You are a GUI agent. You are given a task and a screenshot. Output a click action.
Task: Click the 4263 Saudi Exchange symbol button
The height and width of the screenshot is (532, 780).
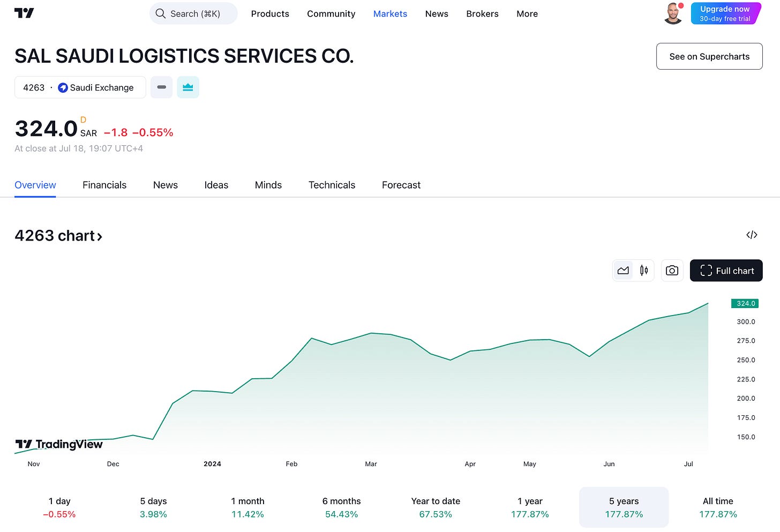(x=80, y=87)
